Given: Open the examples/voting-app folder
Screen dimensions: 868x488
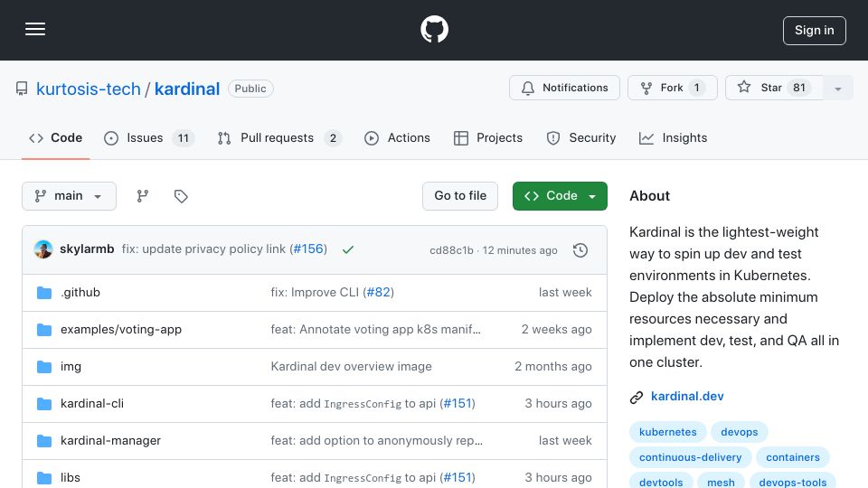Looking at the screenshot, I should click(x=120, y=329).
